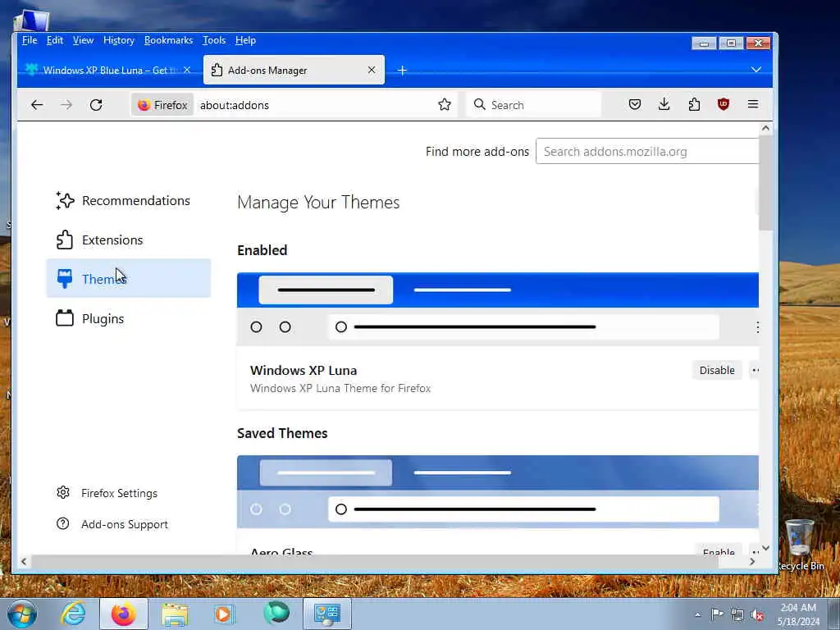Open the View menu

[x=83, y=40]
